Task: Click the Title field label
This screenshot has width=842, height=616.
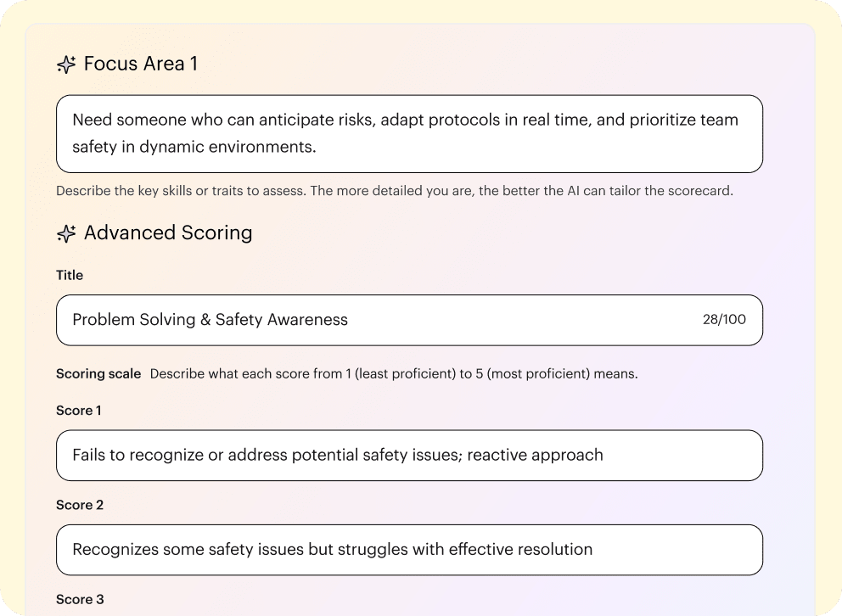Action: [x=70, y=275]
